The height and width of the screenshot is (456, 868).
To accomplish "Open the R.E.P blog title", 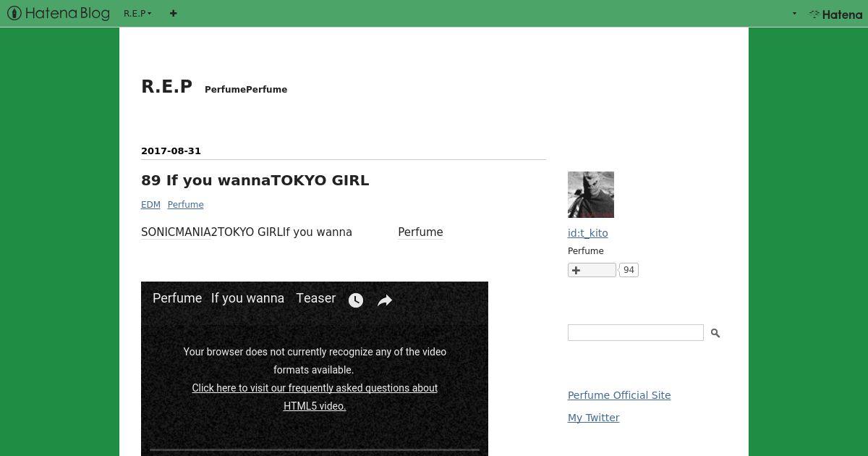I will pyautogui.click(x=167, y=87).
